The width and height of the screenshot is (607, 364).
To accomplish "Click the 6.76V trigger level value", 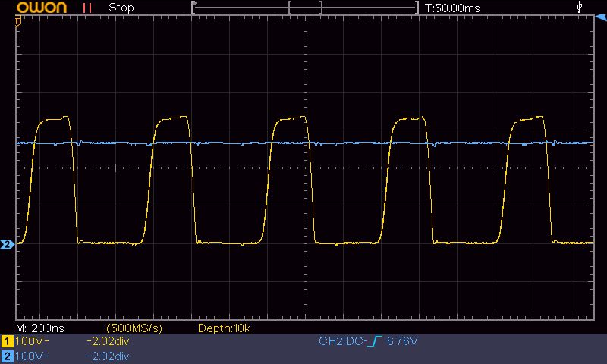I will [402, 341].
